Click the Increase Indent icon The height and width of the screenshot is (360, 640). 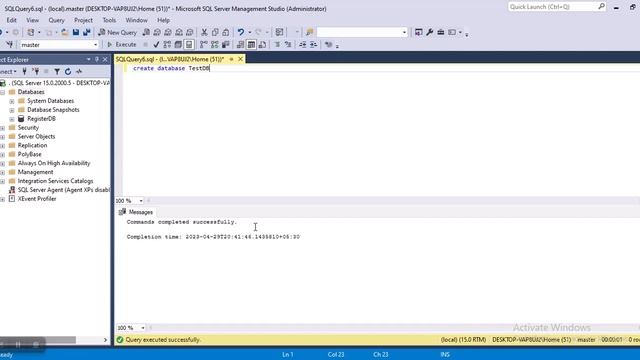pyautogui.click(x=313, y=44)
